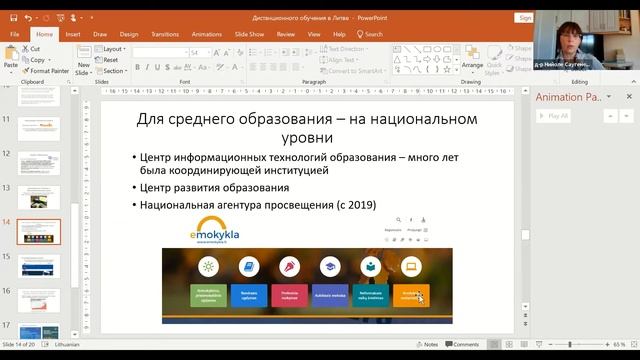640x360 pixels.
Task: Switch to Reading View icon
Action: tap(524, 344)
